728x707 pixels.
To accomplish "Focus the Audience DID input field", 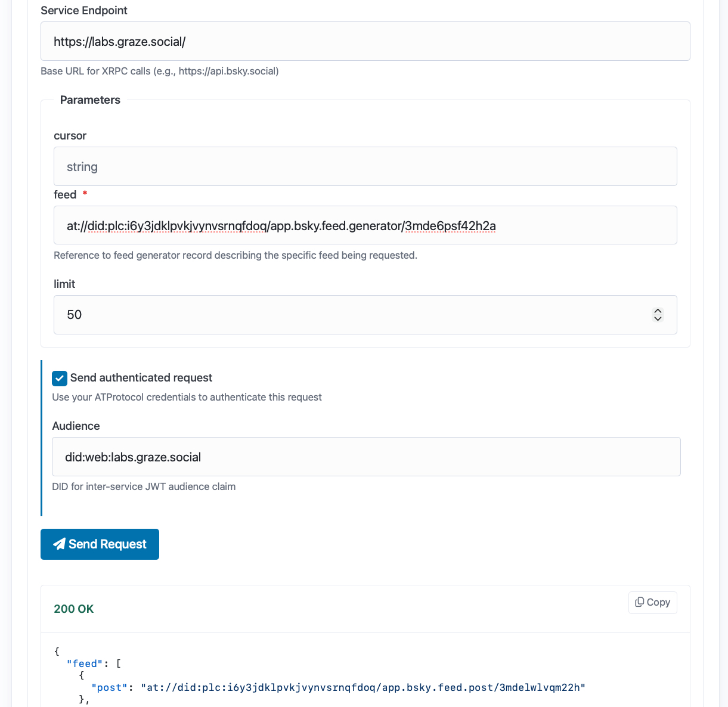I will tap(366, 457).
